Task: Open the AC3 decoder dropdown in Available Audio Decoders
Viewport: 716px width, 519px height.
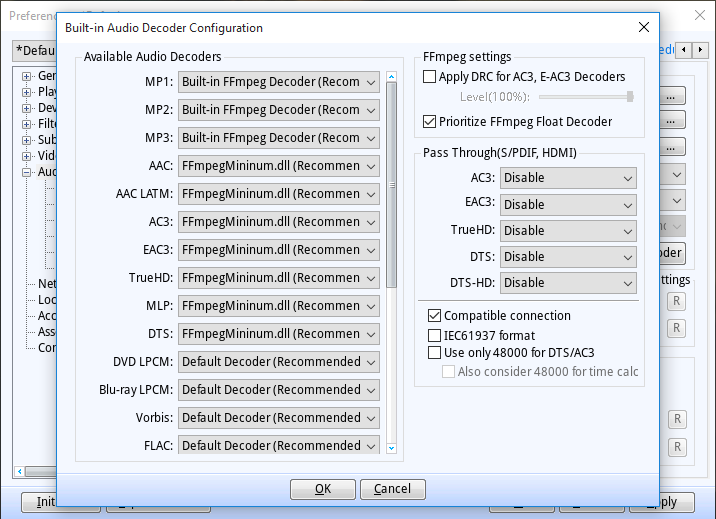Action: pyautogui.click(x=279, y=222)
